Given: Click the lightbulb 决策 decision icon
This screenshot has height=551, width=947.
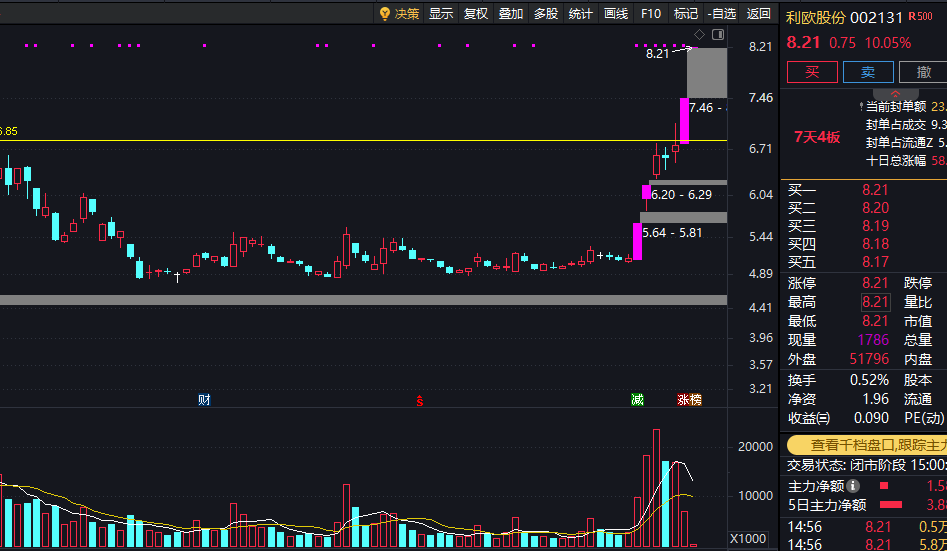Looking at the screenshot, I should coord(384,13).
